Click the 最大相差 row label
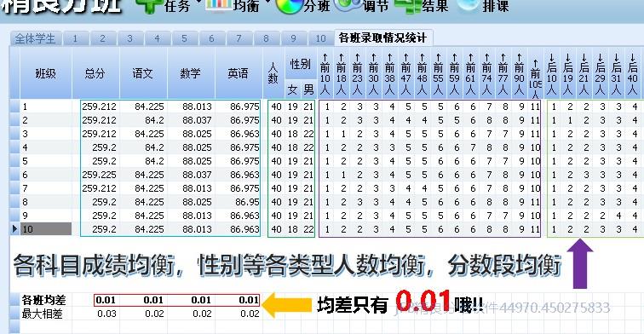Screen dimensions: 644x334 point(42,314)
